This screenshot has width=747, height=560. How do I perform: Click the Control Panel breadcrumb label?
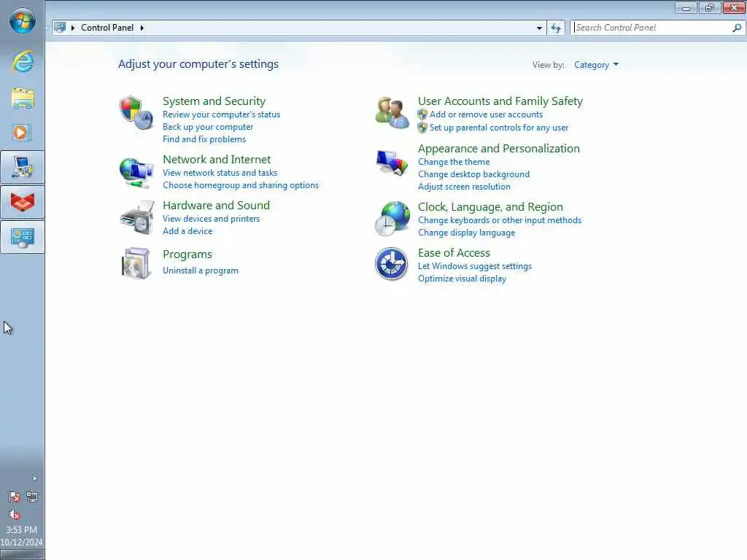pyautogui.click(x=107, y=28)
